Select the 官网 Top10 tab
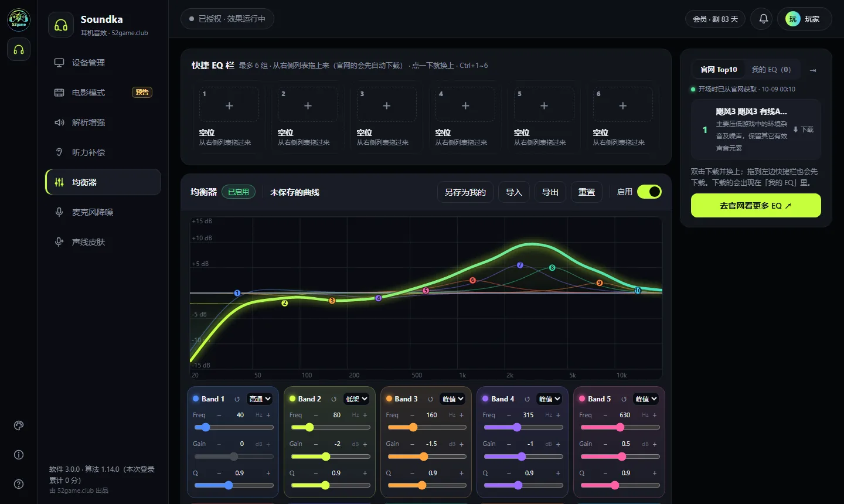Screen dimensions: 844x504 [x=719, y=70]
